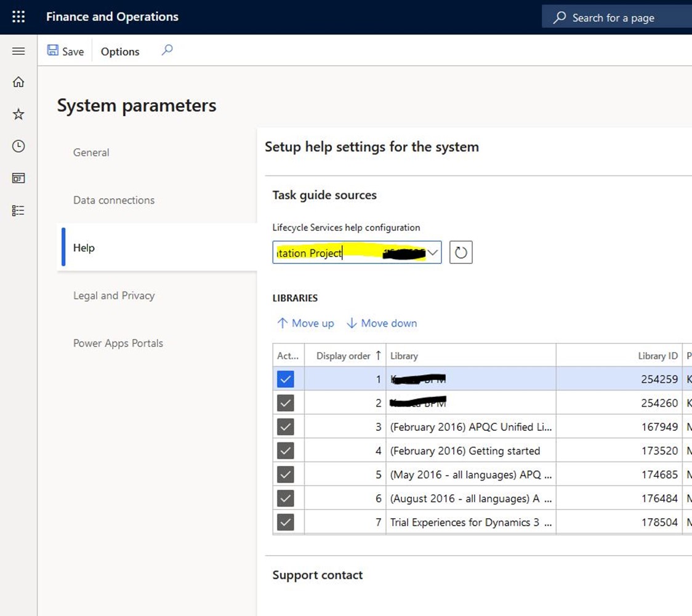Open the Data connections tab
692x616 pixels.
(114, 200)
